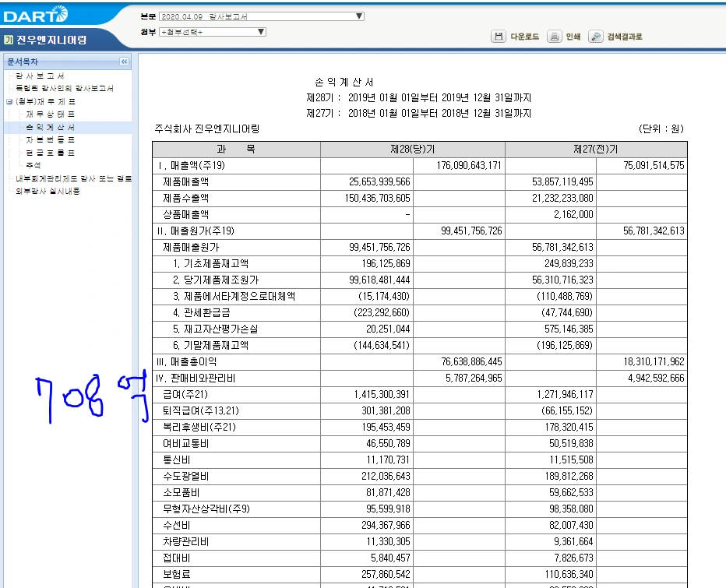Screen dimensions: 726x588
Task: Select 주석 in the document list
Action: tap(32, 164)
